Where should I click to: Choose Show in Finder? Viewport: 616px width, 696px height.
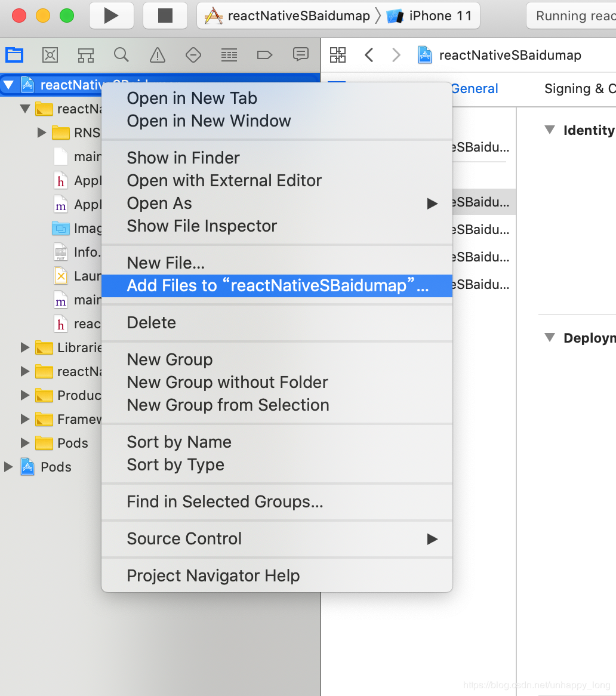(x=277, y=158)
